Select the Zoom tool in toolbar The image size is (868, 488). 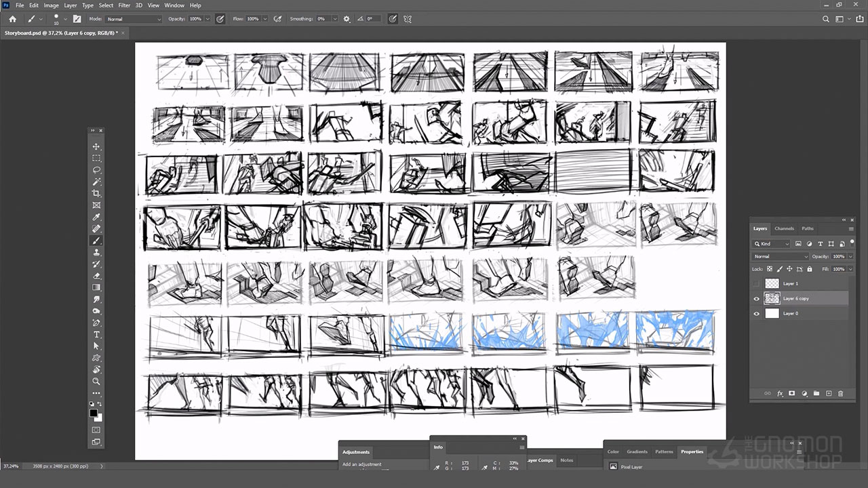[96, 381]
